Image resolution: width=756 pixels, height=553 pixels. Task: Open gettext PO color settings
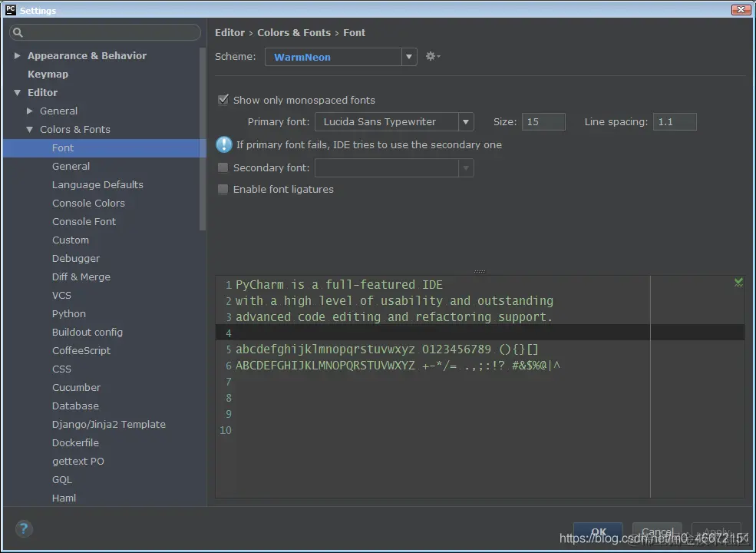click(78, 461)
